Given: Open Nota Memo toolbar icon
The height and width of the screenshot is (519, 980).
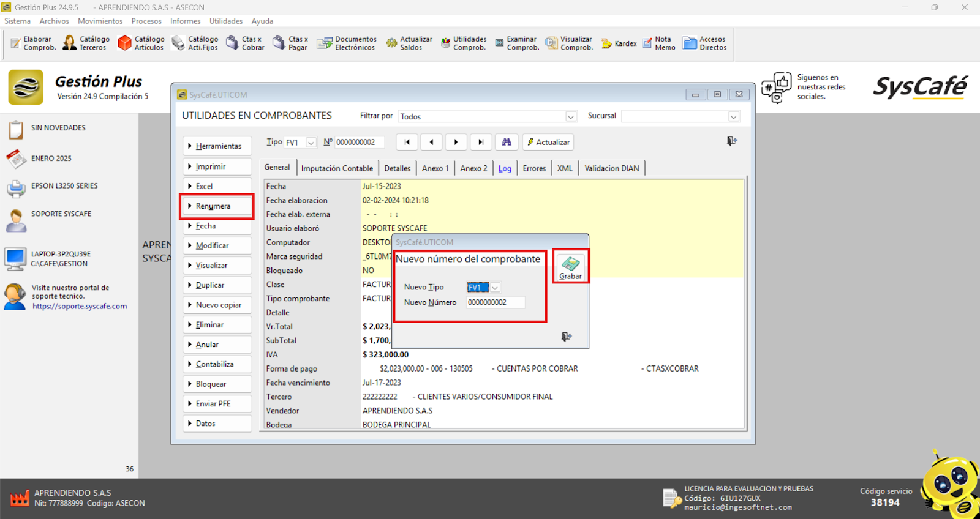Looking at the screenshot, I should (658, 43).
